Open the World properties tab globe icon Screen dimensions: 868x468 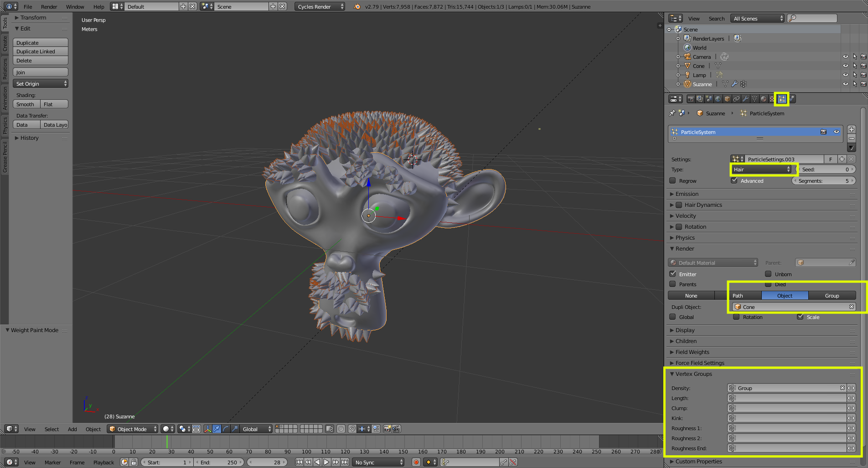(718, 99)
